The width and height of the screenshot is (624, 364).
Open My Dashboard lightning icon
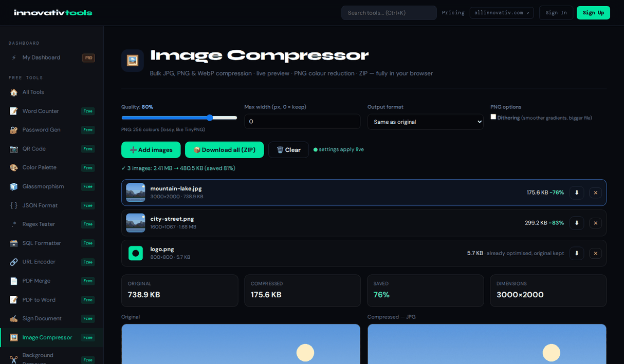(x=14, y=58)
